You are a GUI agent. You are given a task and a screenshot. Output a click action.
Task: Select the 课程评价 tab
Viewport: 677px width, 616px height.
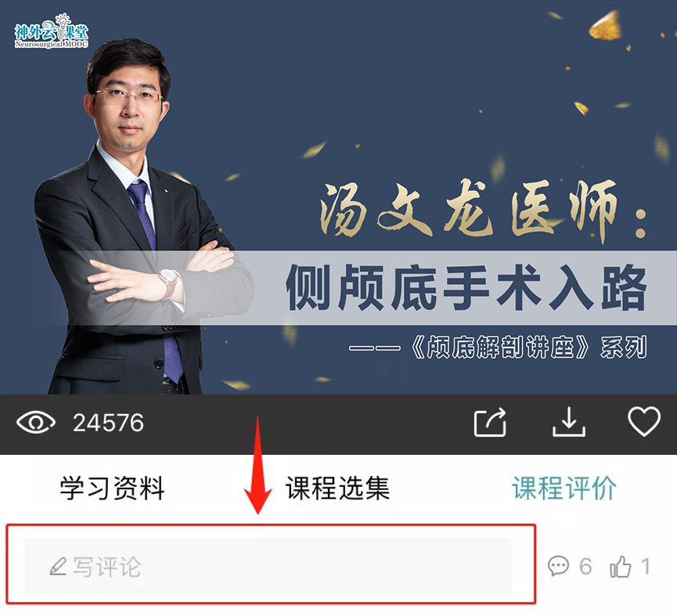pos(564,488)
